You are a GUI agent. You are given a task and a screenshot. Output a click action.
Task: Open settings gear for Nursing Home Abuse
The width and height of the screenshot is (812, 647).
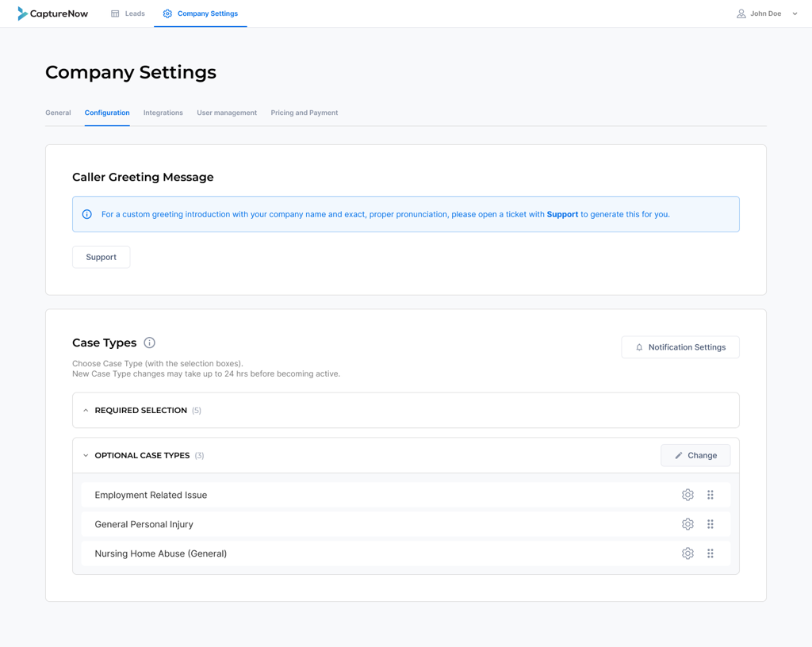click(x=688, y=553)
